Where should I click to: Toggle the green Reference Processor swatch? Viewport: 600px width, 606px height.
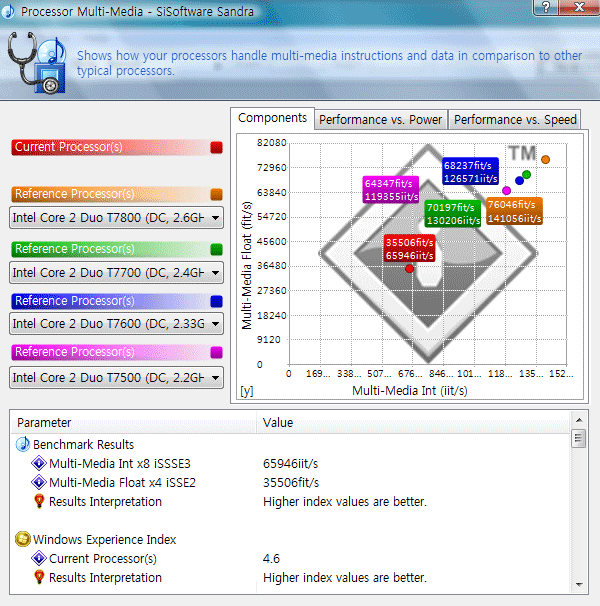(216, 249)
